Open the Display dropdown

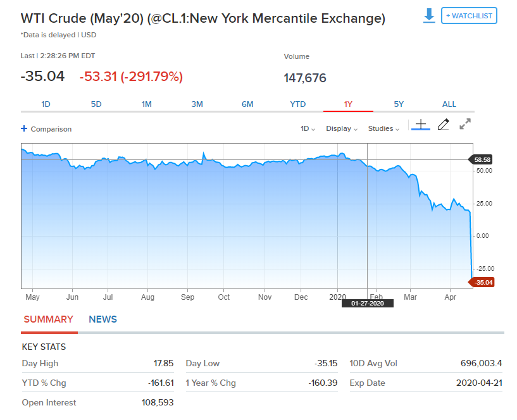pos(342,128)
